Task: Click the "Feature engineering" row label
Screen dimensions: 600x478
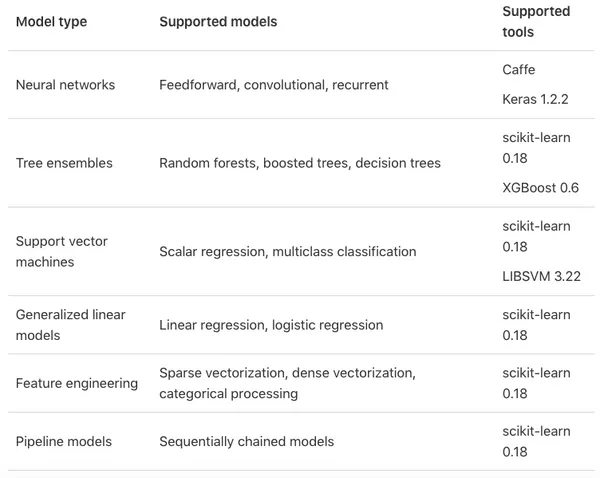Action: [77, 383]
